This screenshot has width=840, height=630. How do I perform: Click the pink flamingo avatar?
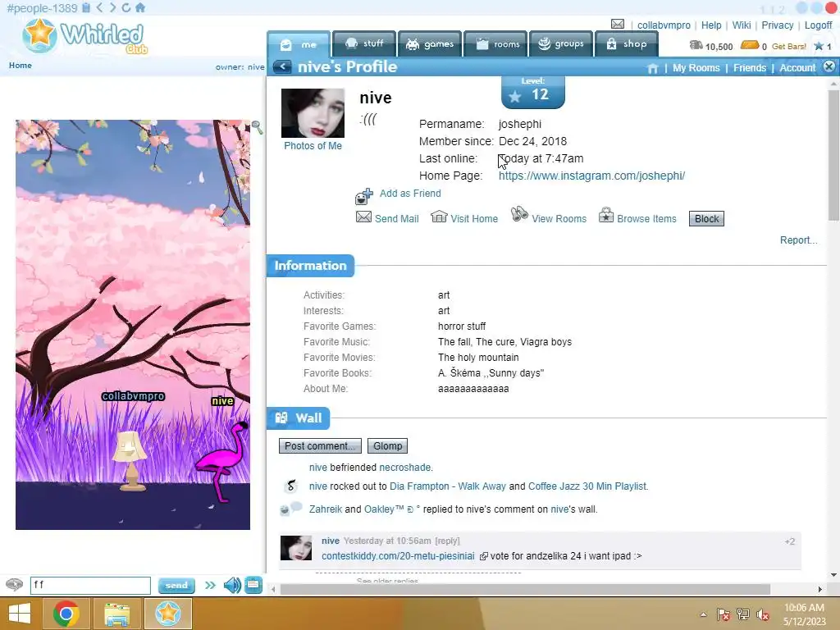pyautogui.click(x=221, y=461)
